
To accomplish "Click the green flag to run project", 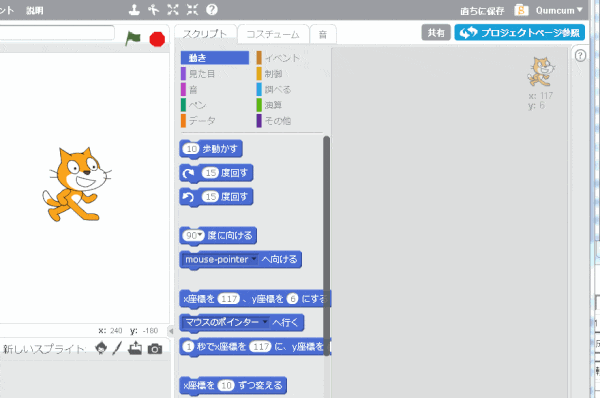I will pos(133,39).
